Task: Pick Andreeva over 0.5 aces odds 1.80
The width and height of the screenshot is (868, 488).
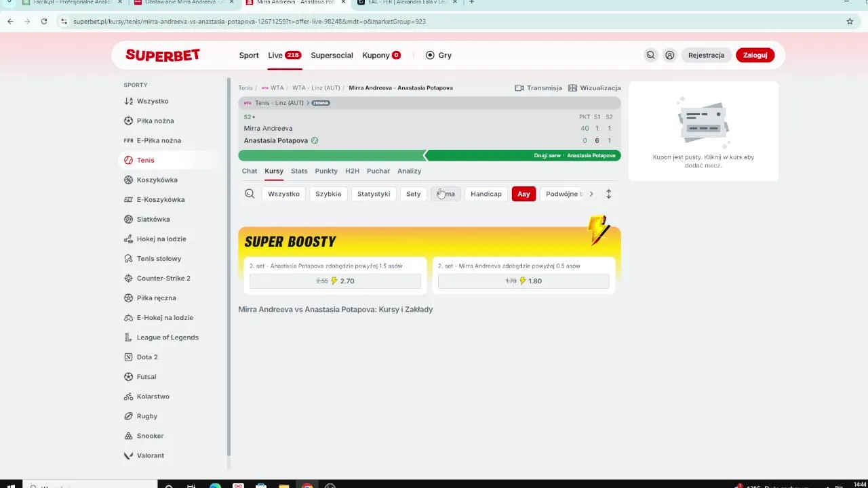Action: coord(524,281)
